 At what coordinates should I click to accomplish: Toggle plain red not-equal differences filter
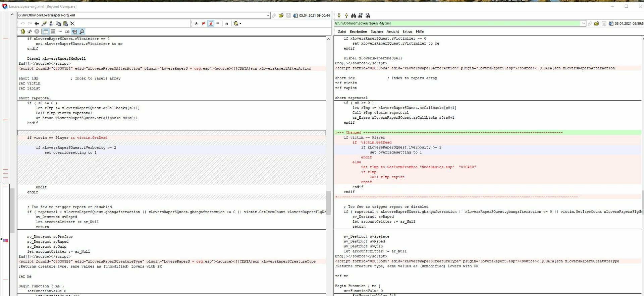[x=204, y=23]
